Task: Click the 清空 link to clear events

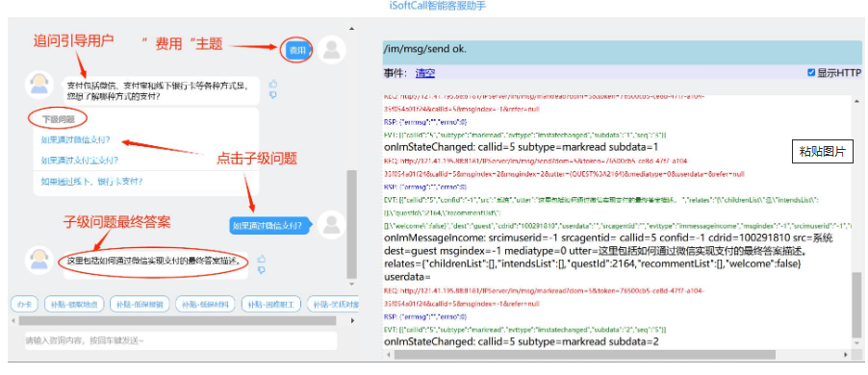Action: [x=425, y=73]
